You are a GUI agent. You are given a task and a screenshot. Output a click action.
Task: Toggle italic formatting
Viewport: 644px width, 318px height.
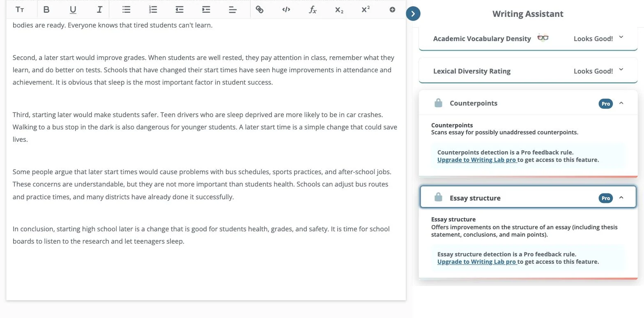tap(99, 9)
